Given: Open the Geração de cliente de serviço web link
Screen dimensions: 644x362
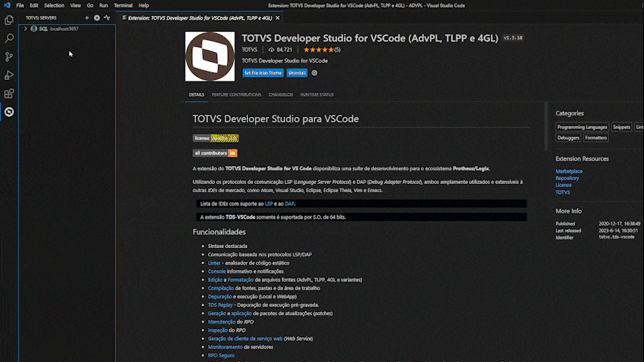Looking at the screenshot, I should click(245, 339).
